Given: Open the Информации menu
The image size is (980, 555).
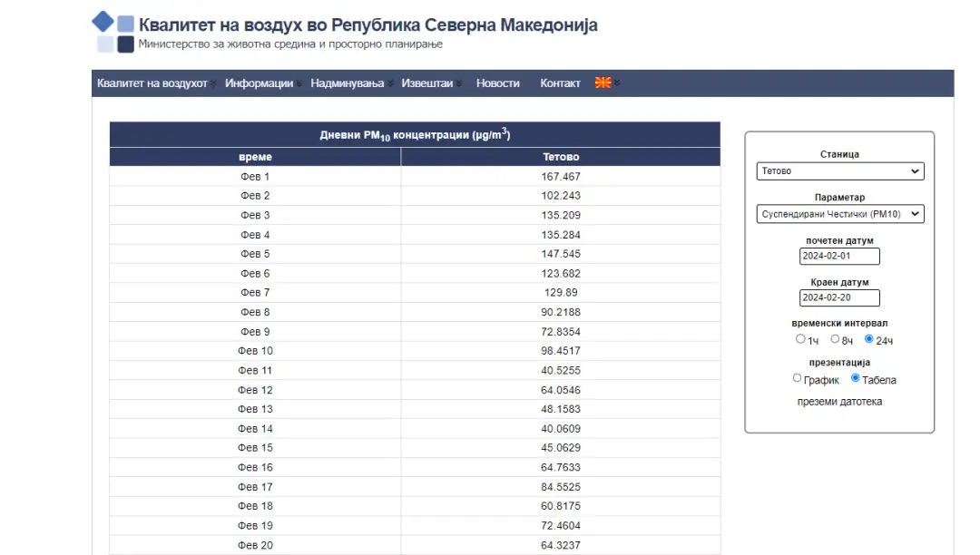Looking at the screenshot, I should click(x=259, y=83).
